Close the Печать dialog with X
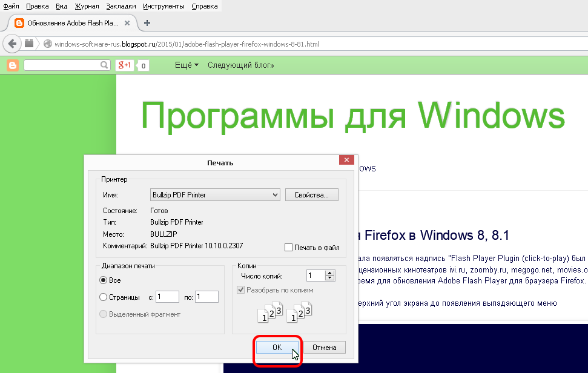The width and height of the screenshot is (588, 373). (x=346, y=160)
